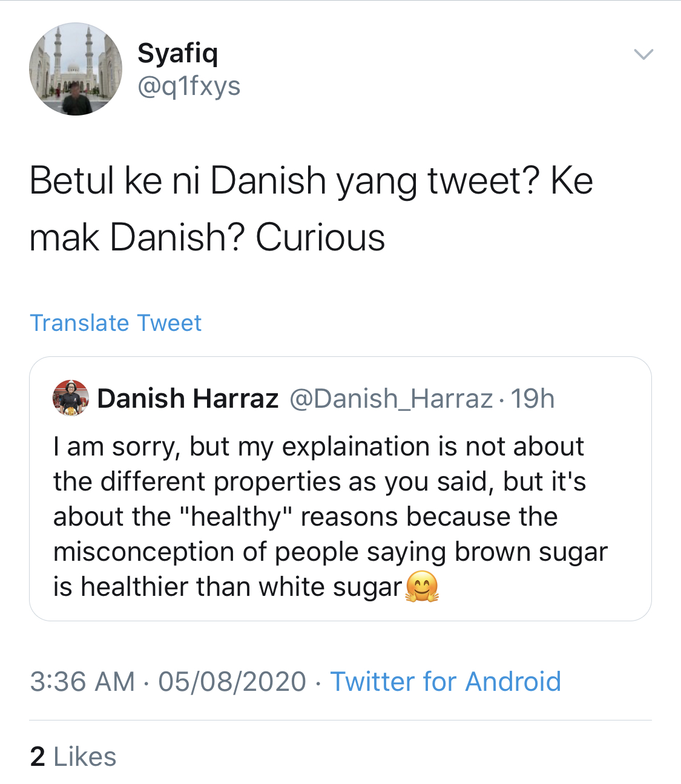This screenshot has height=784, width=681.
Task: Tap "I am sorry" opening line of quote
Action: pos(116,446)
